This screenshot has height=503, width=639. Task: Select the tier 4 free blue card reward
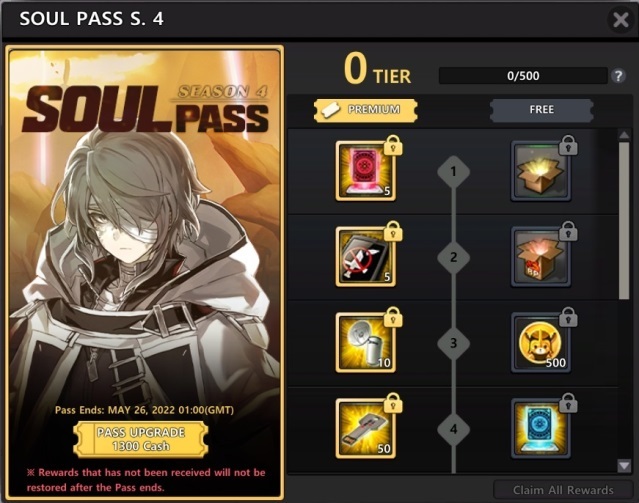click(x=541, y=429)
